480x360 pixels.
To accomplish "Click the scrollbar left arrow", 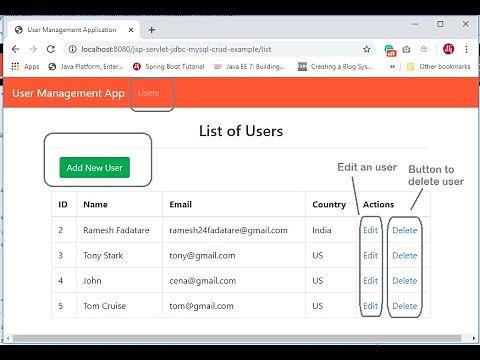I will pos(8,338).
